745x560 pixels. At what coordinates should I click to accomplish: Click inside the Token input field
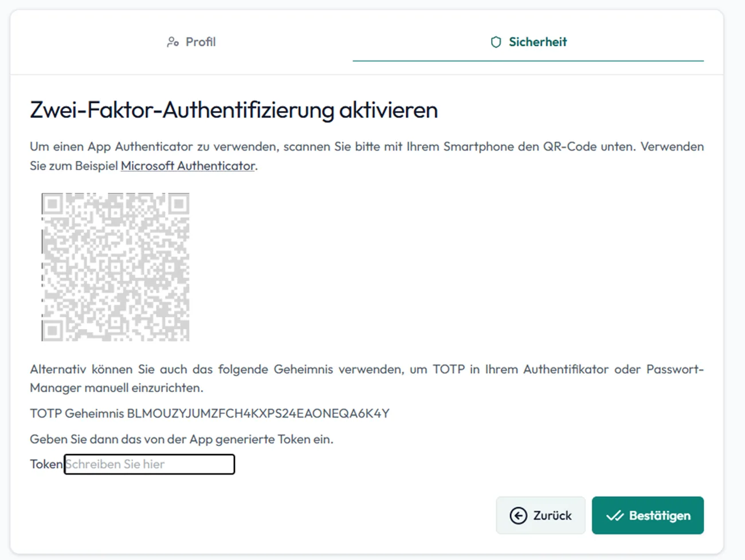click(x=149, y=464)
